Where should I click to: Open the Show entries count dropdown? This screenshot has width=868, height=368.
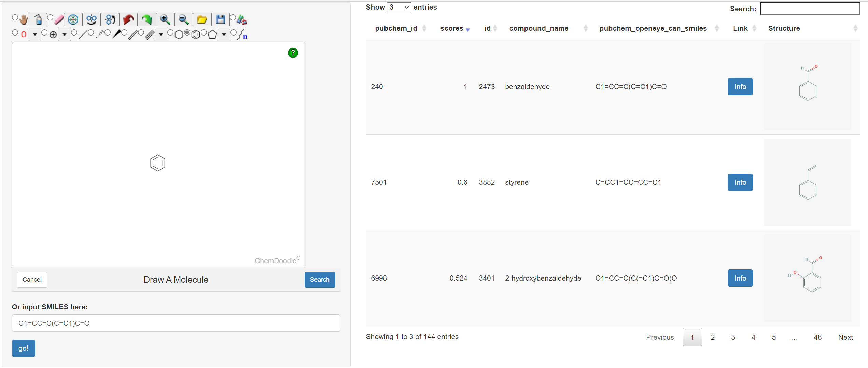398,7
